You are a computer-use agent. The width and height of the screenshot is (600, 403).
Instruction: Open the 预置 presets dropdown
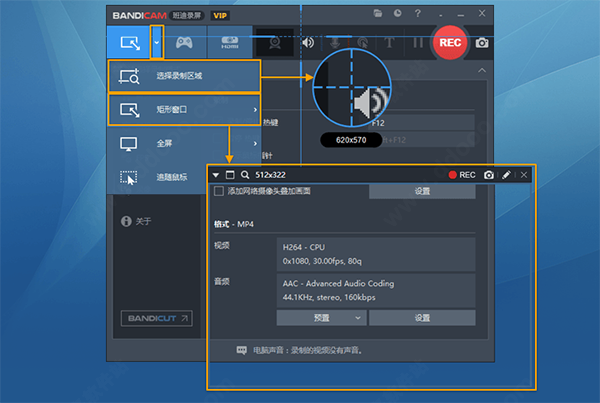tap(321, 318)
